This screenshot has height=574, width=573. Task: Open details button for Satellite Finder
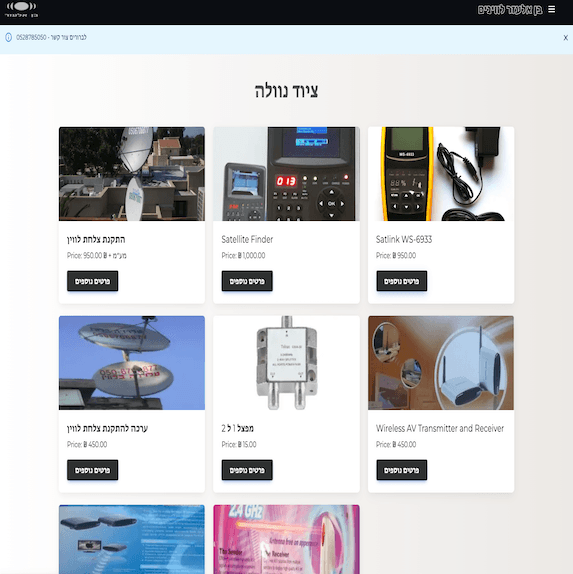coord(247,281)
